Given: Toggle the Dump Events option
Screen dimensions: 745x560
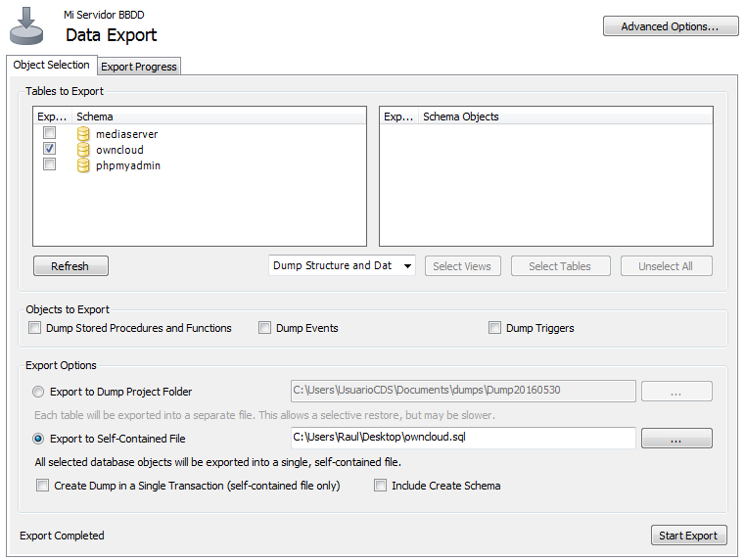Looking at the screenshot, I should pos(265,328).
